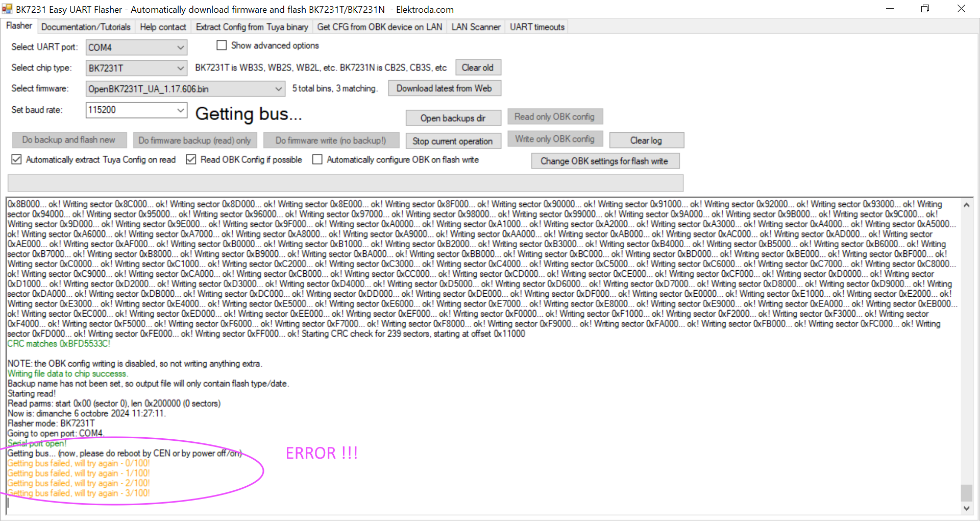Enable Automatically configure OBK on flash write
This screenshot has width=980, height=521.
click(317, 159)
